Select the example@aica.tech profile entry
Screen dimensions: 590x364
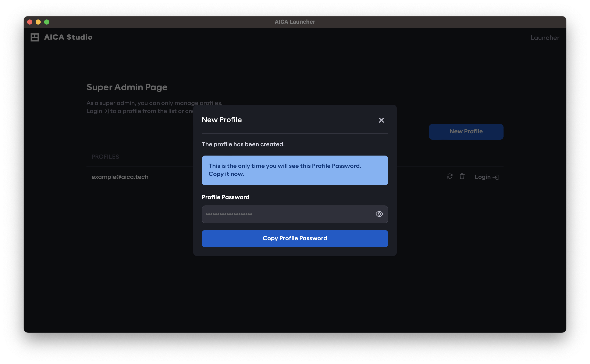pyautogui.click(x=120, y=177)
